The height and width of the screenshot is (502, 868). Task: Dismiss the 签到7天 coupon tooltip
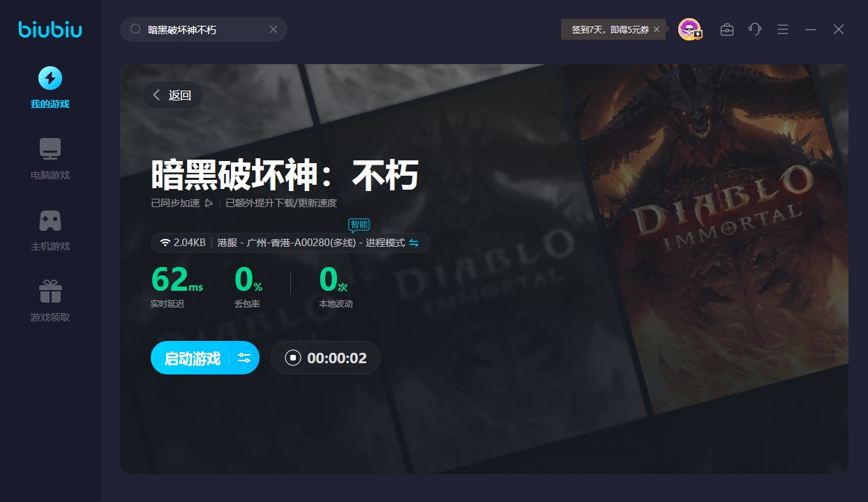pos(657,29)
